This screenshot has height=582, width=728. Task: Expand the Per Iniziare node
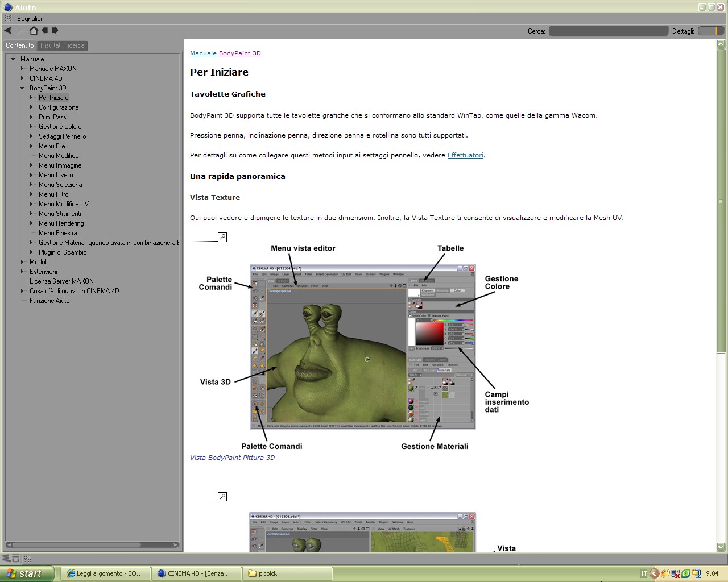coord(31,98)
